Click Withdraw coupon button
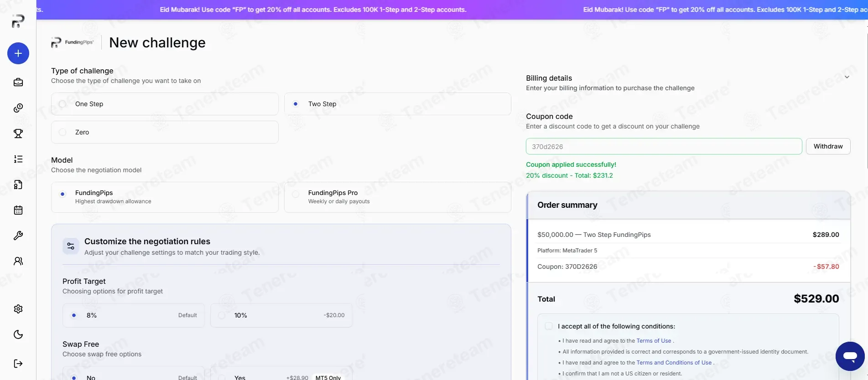Screen dimensions: 868x380 (x=828, y=146)
